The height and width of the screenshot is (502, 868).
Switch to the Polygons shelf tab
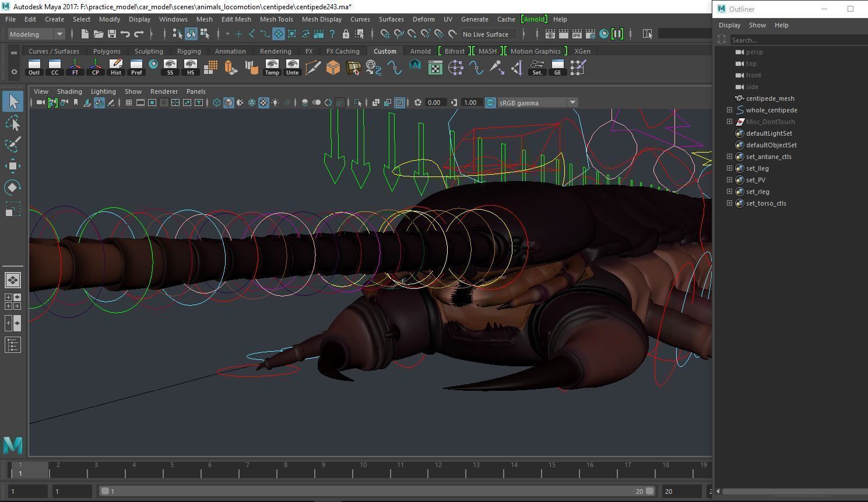(107, 51)
